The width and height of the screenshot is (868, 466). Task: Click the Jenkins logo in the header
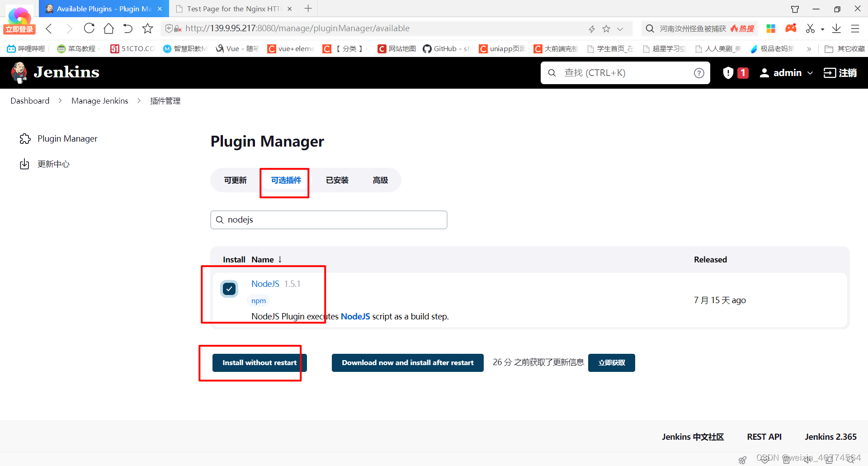(55, 72)
